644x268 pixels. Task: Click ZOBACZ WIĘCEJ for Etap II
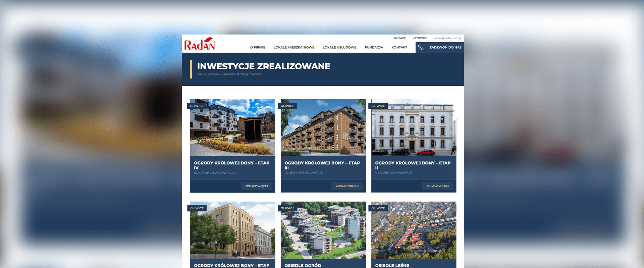tap(438, 186)
